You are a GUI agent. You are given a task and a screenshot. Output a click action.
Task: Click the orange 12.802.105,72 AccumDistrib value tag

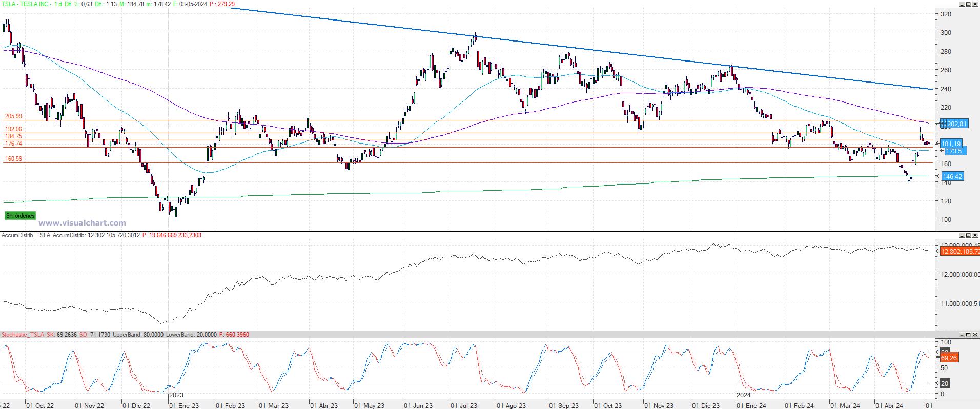click(960, 251)
